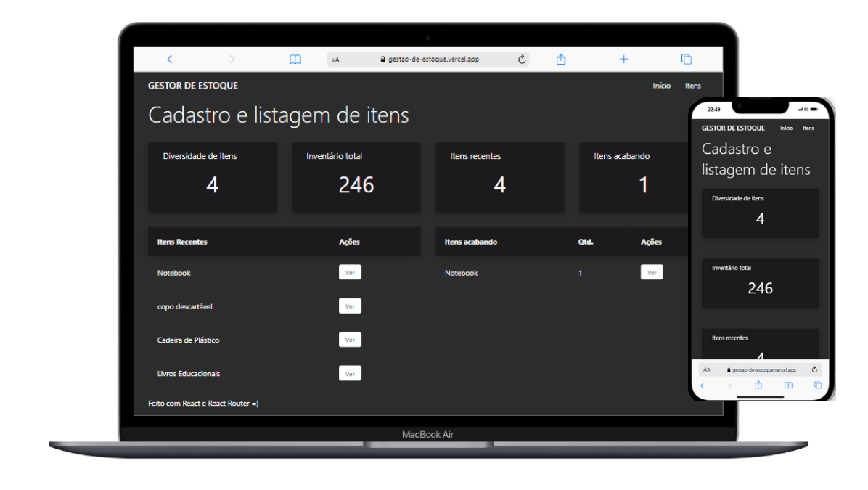Open tabs overview icon on laptop browser
This screenshot has width=868, height=490.
pos(686,60)
